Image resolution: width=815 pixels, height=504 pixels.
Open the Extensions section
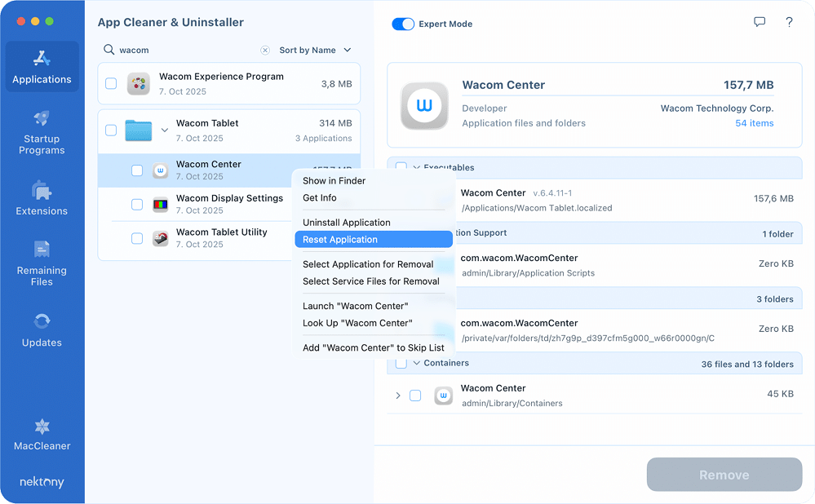click(x=42, y=196)
